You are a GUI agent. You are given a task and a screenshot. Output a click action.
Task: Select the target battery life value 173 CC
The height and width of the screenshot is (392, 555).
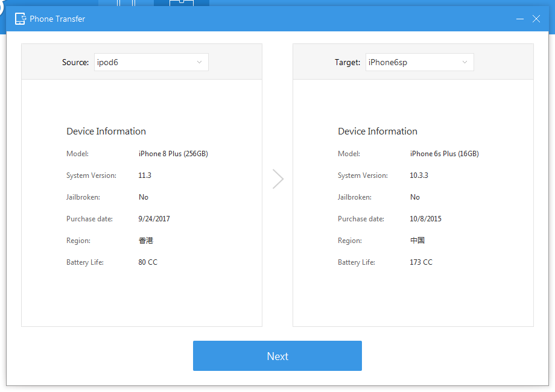421,262
